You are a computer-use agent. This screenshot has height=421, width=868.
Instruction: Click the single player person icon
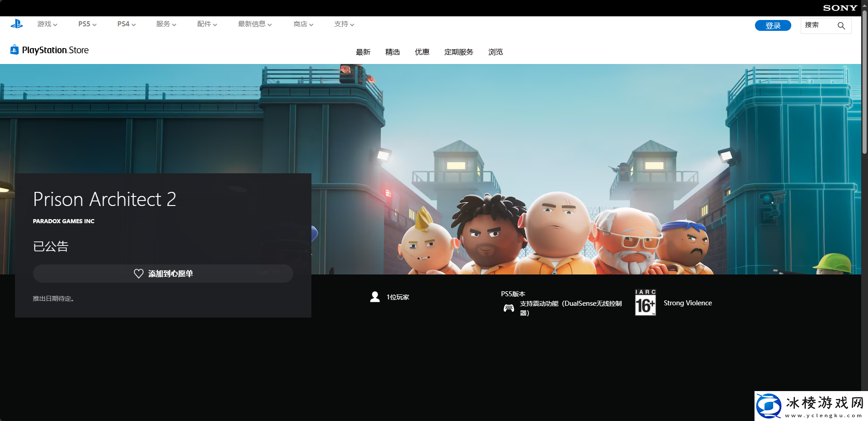[375, 297]
